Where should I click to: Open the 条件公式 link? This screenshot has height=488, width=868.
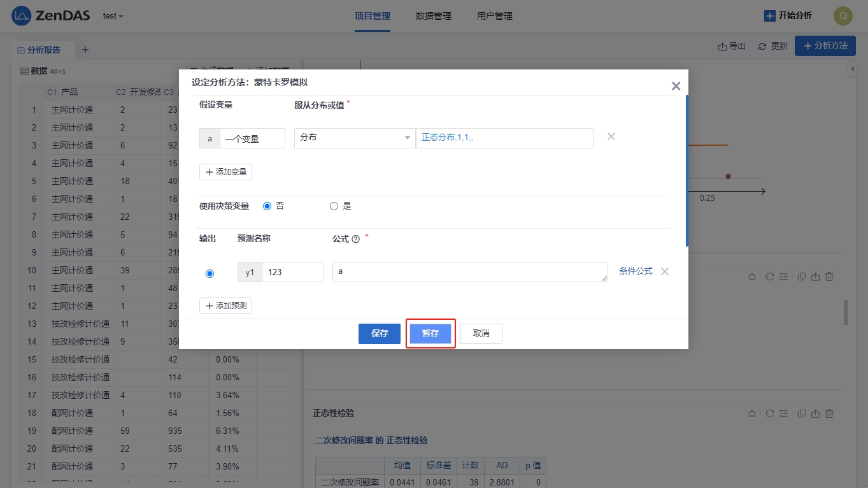point(636,271)
